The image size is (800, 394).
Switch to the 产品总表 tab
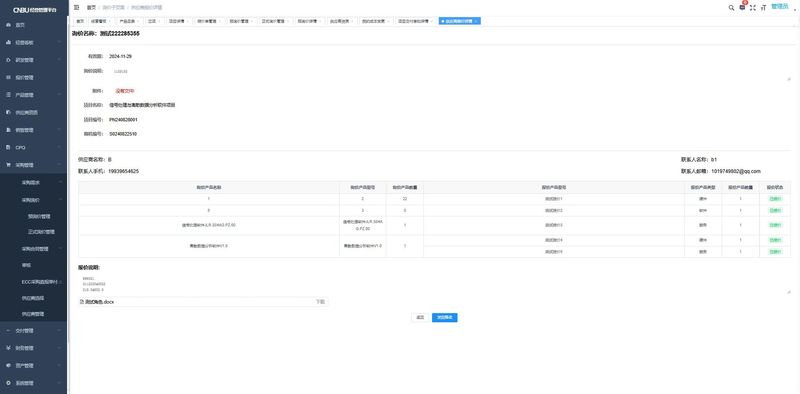tap(130, 21)
